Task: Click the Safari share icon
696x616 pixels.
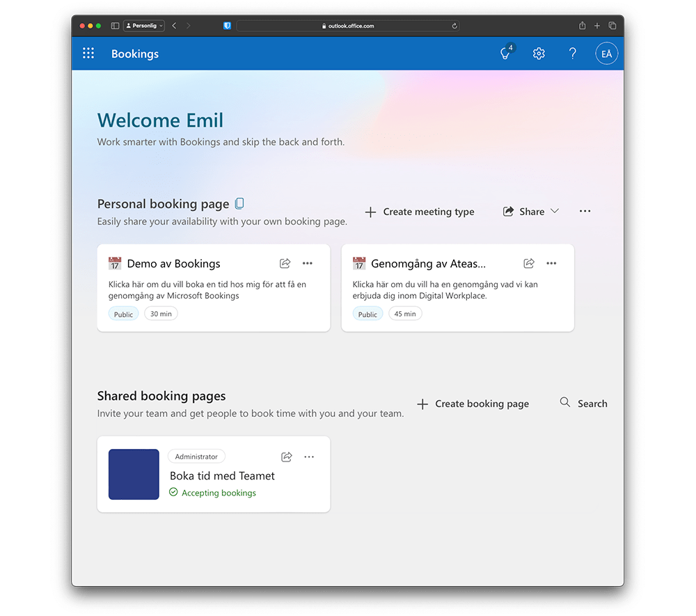Action: (x=582, y=26)
